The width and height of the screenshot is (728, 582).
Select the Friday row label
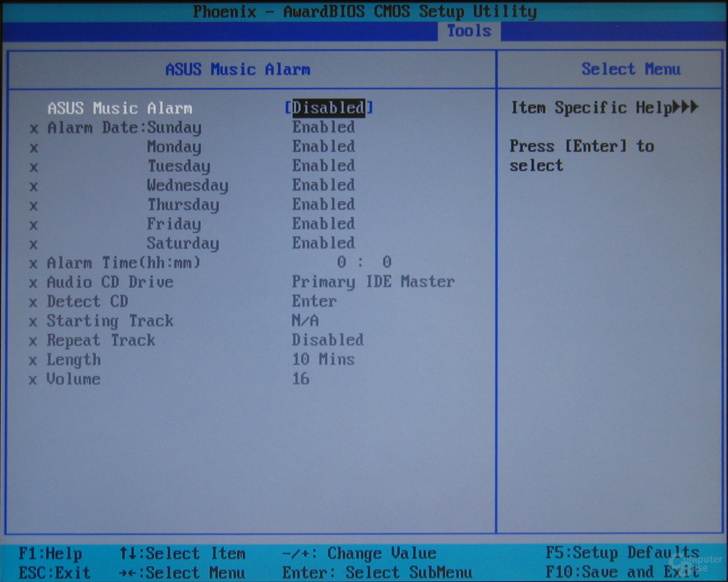click(x=174, y=224)
